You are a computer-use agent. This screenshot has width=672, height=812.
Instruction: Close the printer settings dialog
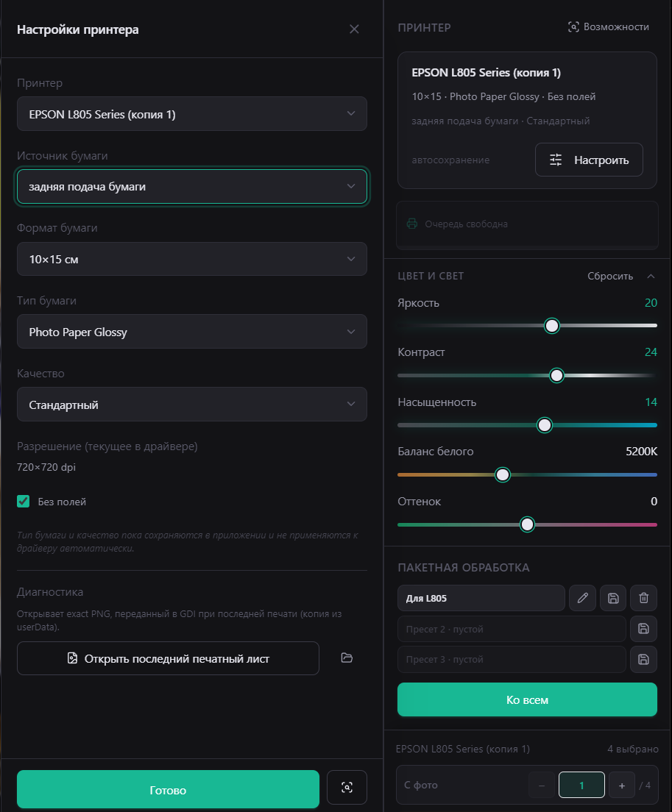(354, 29)
